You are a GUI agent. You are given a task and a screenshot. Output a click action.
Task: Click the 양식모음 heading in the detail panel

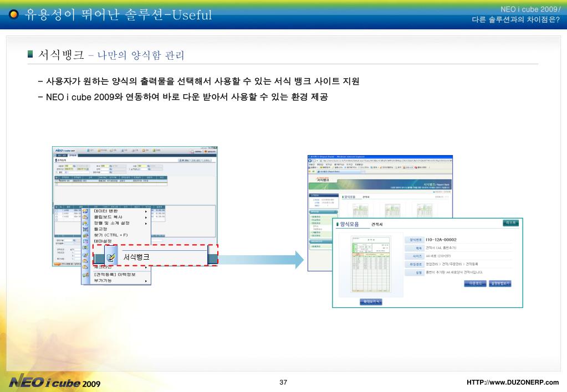pyautogui.click(x=349, y=224)
